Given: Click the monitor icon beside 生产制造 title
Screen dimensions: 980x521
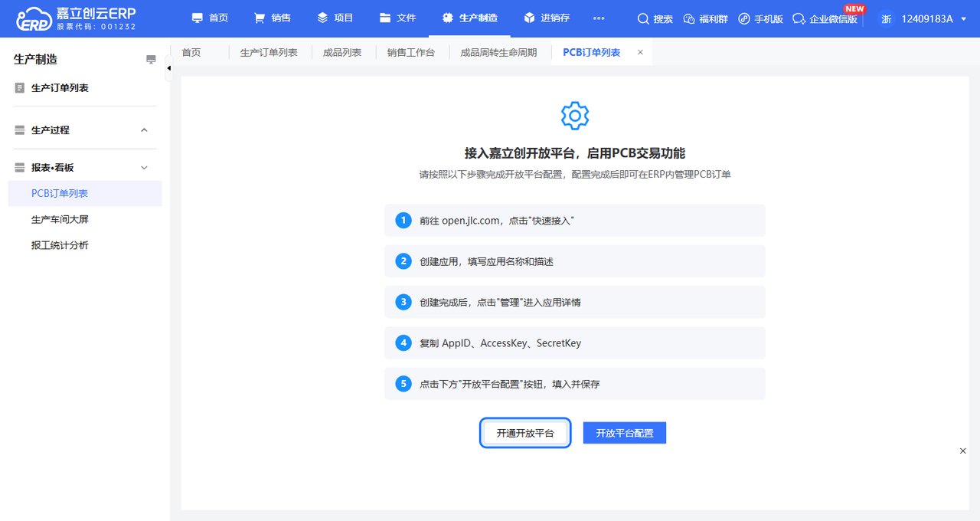Looking at the screenshot, I should pos(151,60).
